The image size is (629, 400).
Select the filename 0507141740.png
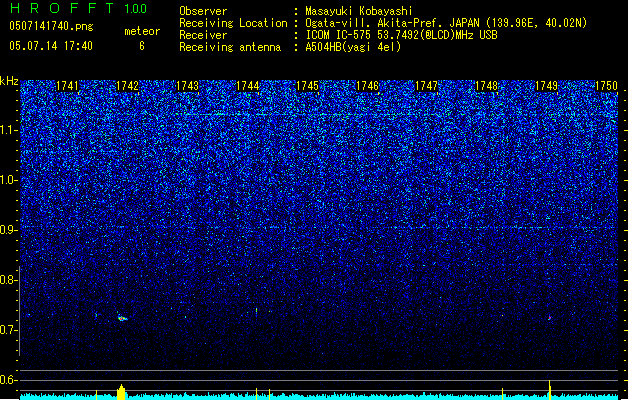click(51, 26)
